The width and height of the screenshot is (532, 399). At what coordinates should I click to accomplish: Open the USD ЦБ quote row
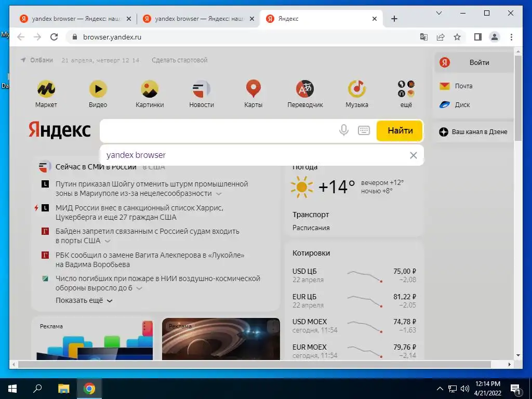click(354, 275)
